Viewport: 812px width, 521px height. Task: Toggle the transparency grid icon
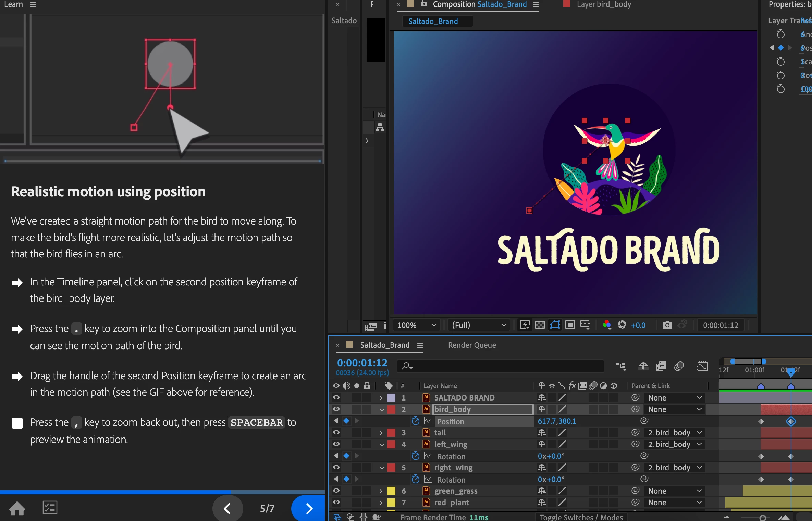(540, 325)
